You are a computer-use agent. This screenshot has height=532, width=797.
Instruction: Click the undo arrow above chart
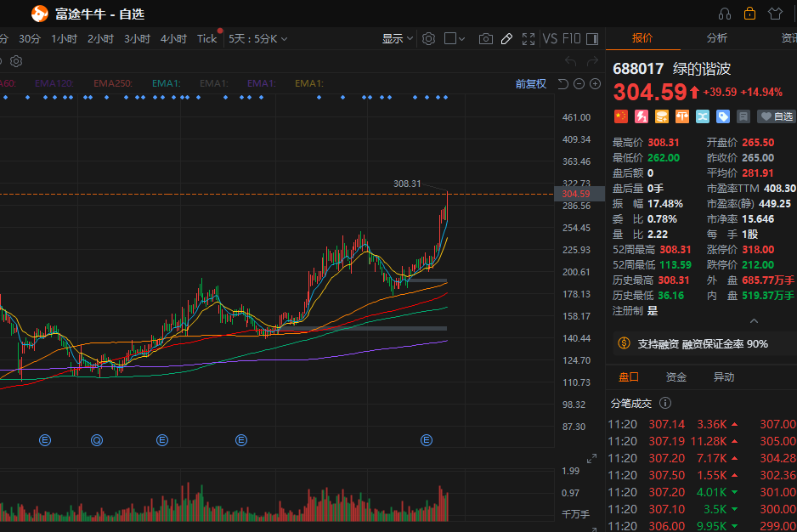(571, 61)
